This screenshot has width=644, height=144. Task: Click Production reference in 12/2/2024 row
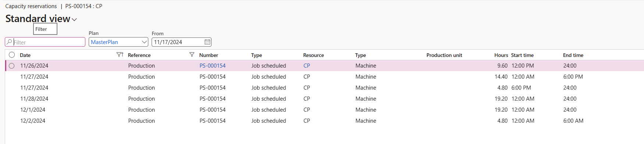[x=141, y=121]
